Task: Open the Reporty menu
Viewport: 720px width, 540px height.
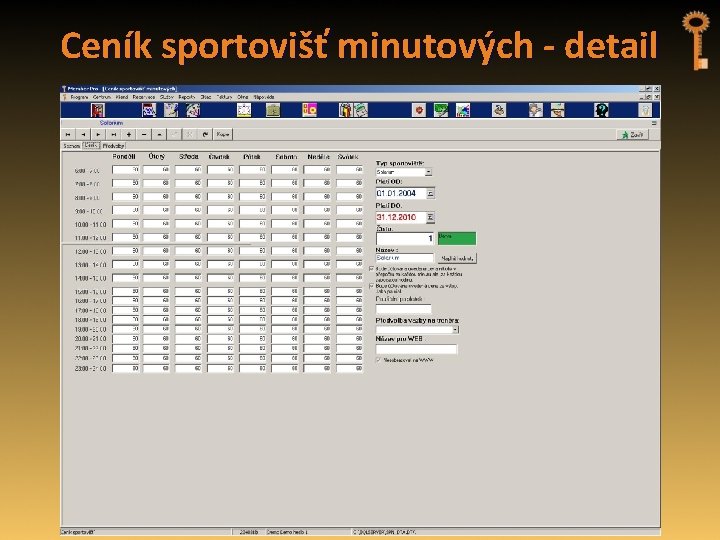Action: pyautogui.click(x=187, y=97)
